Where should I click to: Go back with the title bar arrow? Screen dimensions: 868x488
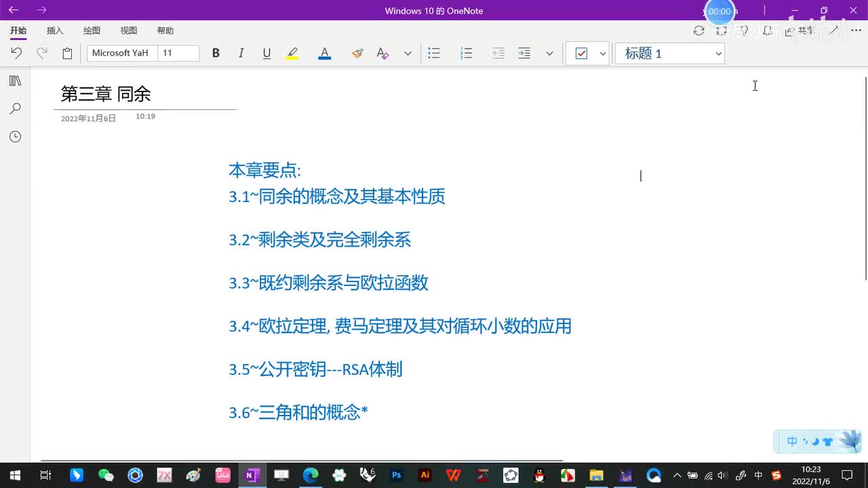pyautogui.click(x=14, y=10)
